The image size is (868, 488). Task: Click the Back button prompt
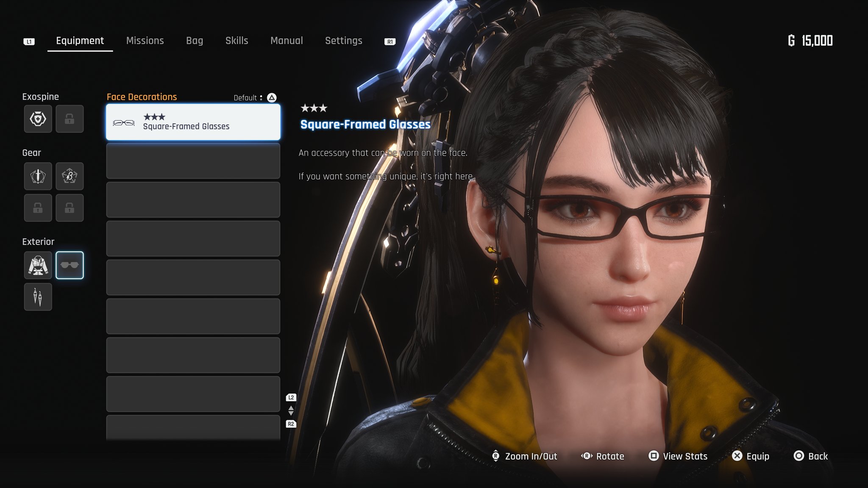pos(810,456)
